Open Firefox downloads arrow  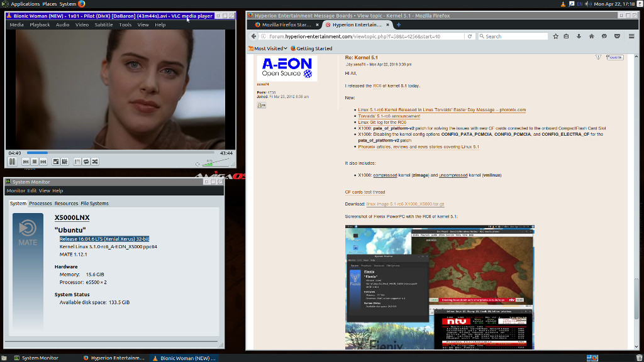[579, 36]
